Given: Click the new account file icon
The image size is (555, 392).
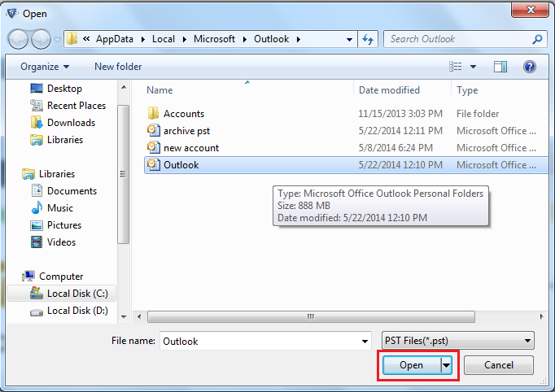Looking at the screenshot, I should pos(153,147).
